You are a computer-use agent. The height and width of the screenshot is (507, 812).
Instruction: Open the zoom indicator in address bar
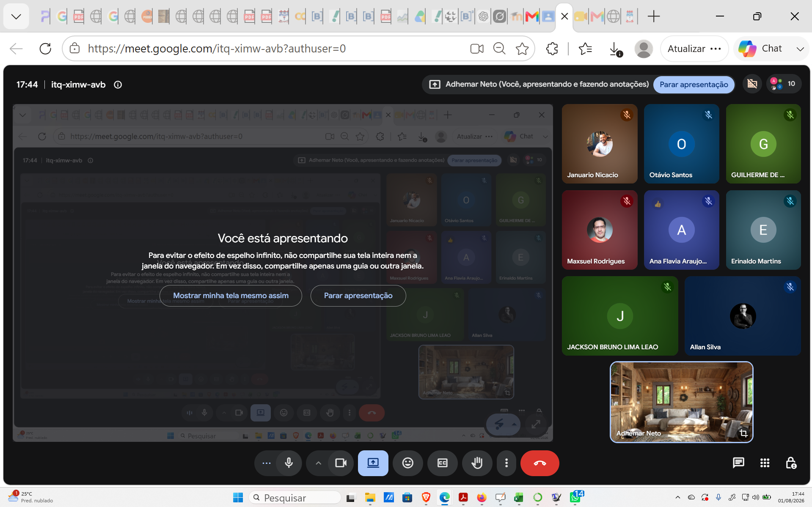click(500, 49)
